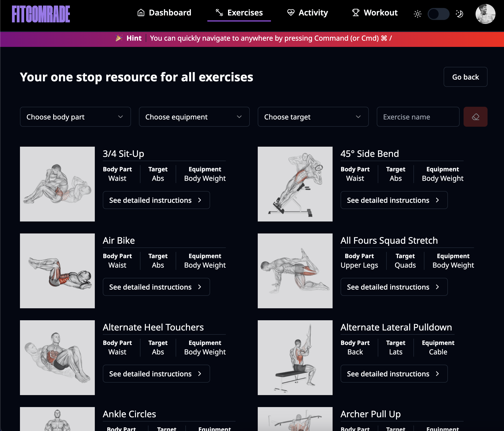Image resolution: width=504 pixels, height=431 pixels.
Task: Click the 3/4 Sit-Up exercise image
Action: (x=57, y=184)
